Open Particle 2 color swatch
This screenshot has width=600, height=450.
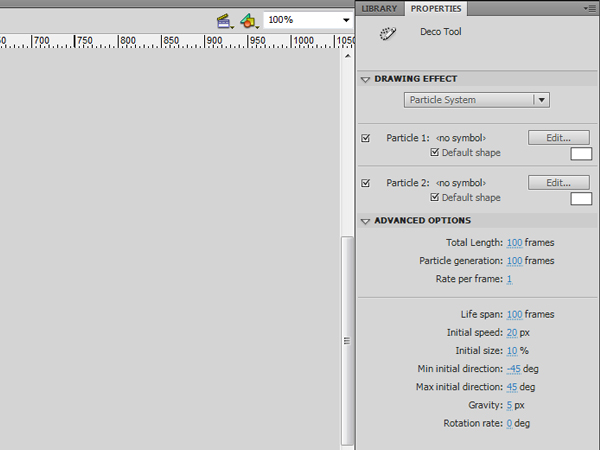(x=581, y=199)
